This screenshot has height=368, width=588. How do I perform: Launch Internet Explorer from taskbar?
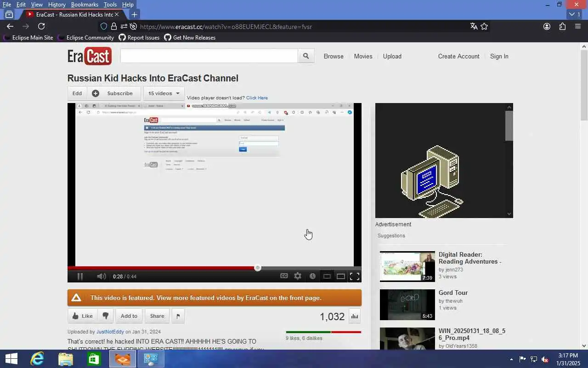[x=37, y=359]
